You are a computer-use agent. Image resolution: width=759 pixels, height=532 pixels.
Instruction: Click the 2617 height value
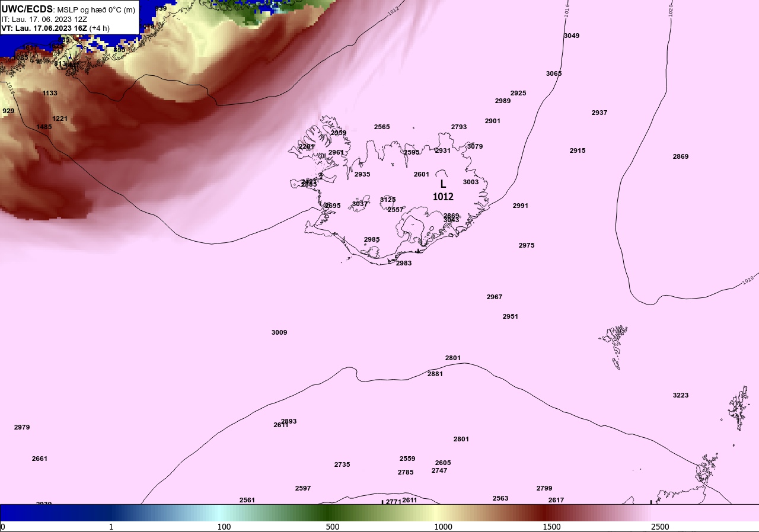coord(556,500)
